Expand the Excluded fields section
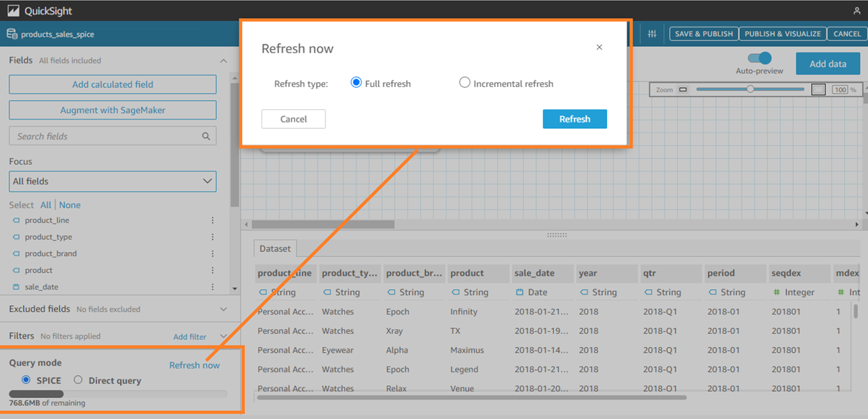 click(x=223, y=309)
